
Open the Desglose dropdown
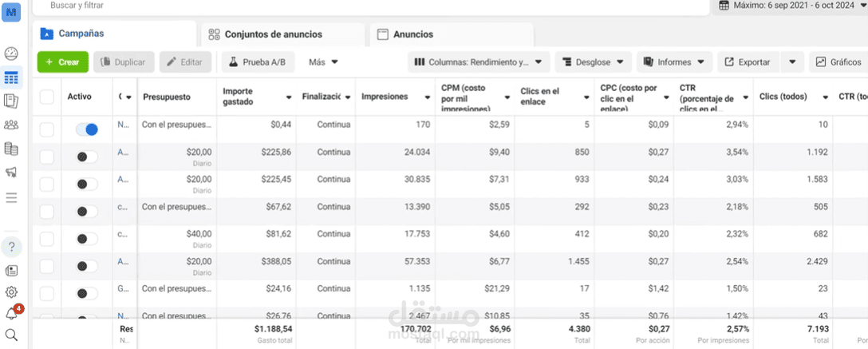[x=594, y=61]
